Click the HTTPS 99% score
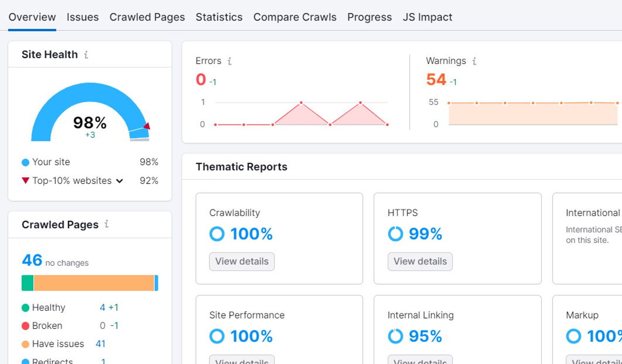The height and width of the screenshot is (364, 622). tap(425, 234)
